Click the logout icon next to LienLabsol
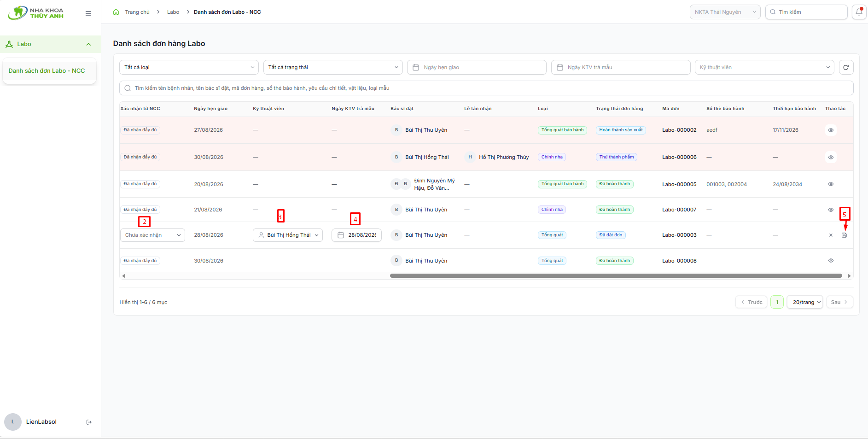 click(89, 422)
